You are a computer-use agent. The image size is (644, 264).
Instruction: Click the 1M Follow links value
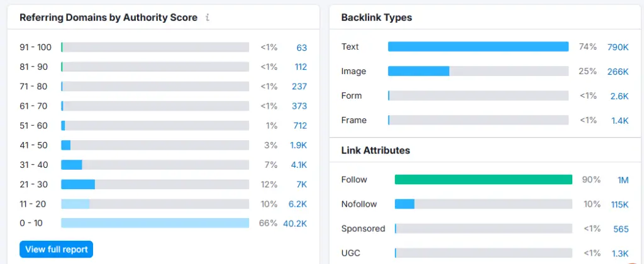623,180
